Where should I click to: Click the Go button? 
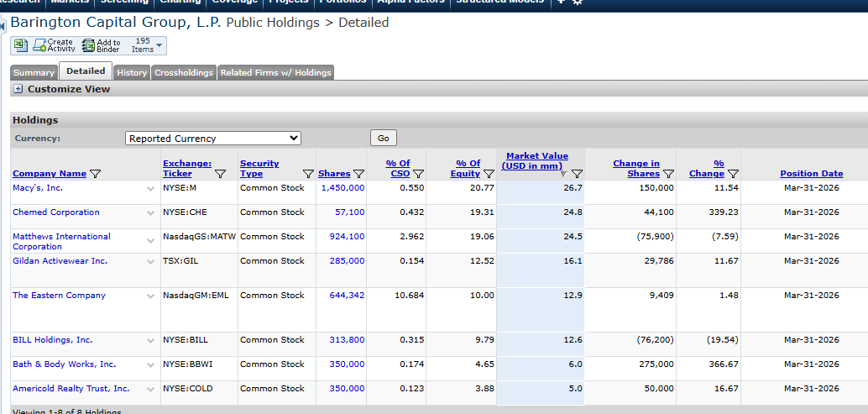coord(384,139)
